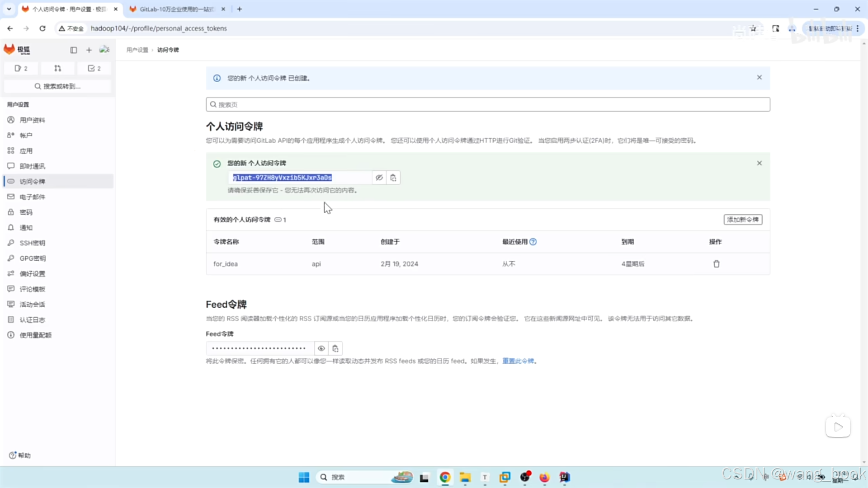
Task: Open assigned issues counter showing 2
Action: click(x=21, y=68)
